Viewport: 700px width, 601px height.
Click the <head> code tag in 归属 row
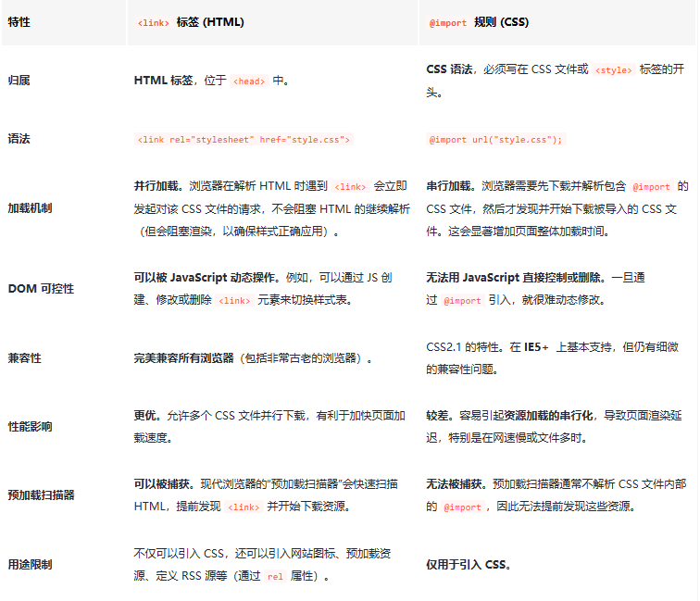[x=249, y=81]
